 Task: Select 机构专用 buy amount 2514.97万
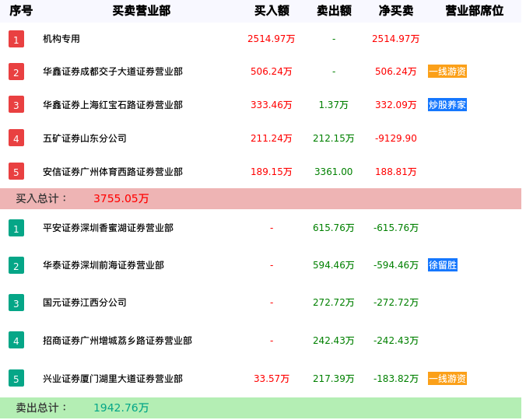tap(272, 39)
